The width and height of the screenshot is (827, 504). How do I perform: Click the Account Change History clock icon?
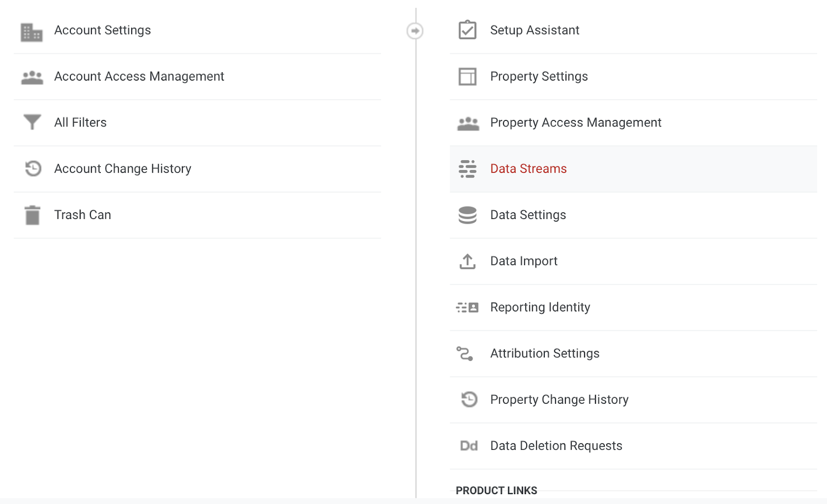pyautogui.click(x=33, y=168)
